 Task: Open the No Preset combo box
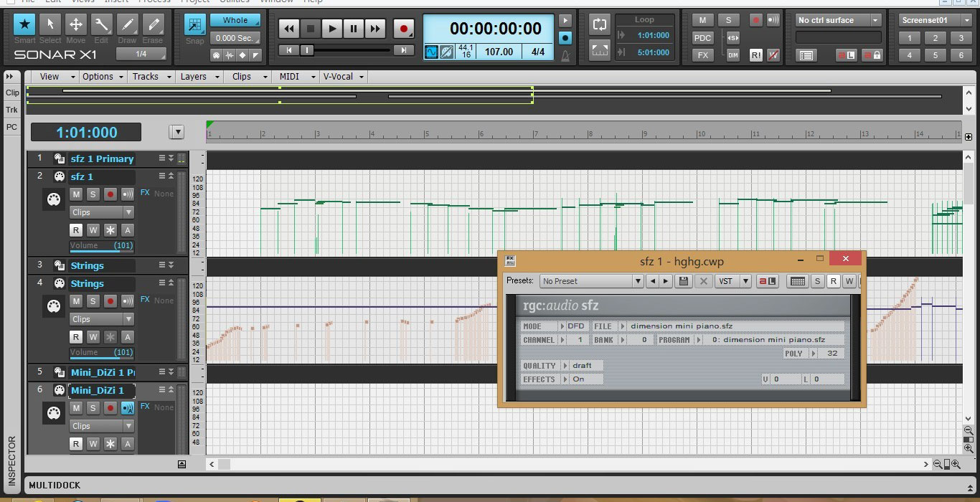pyautogui.click(x=591, y=281)
